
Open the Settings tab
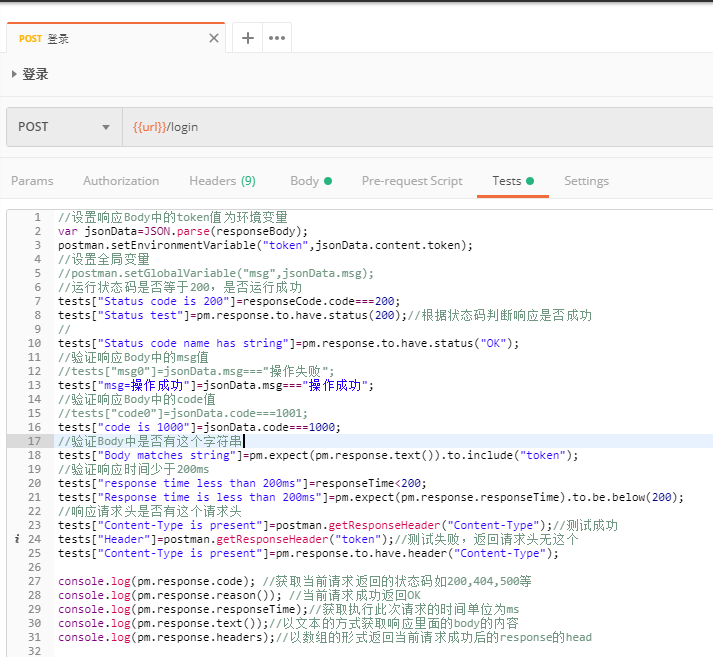pos(586,181)
